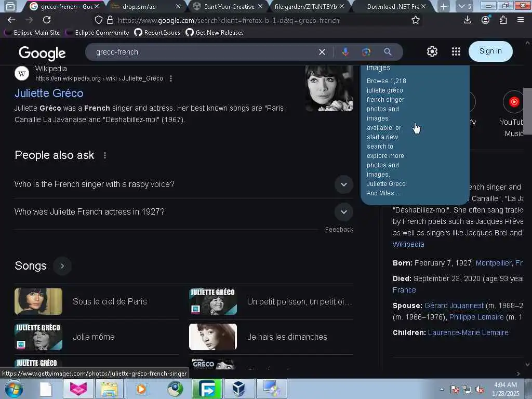Switch to the Download .NET Fra tab
The width and height of the screenshot is (532, 399).
pyautogui.click(x=393, y=6)
